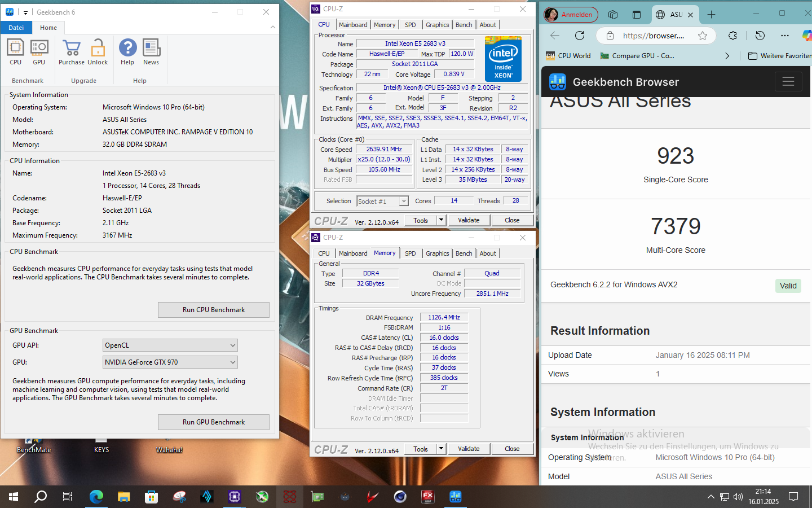Switch to Graphics tab in lower CPU-Z window
Screen dimensions: 812x508
point(438,253)
